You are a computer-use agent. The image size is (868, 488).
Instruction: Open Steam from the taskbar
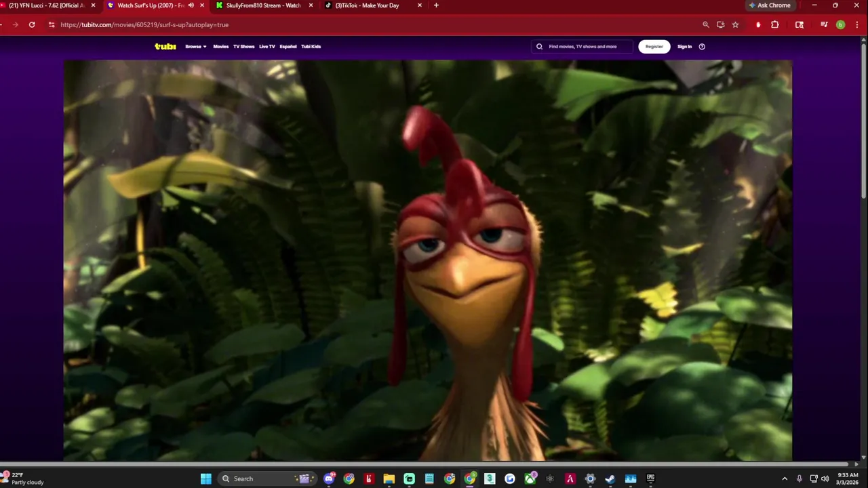[x=610, y=479]
